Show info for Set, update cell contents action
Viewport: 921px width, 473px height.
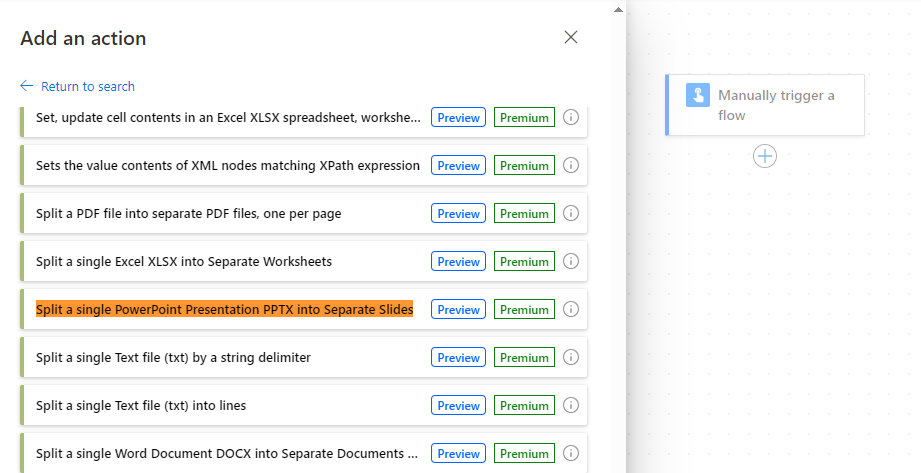570,118
